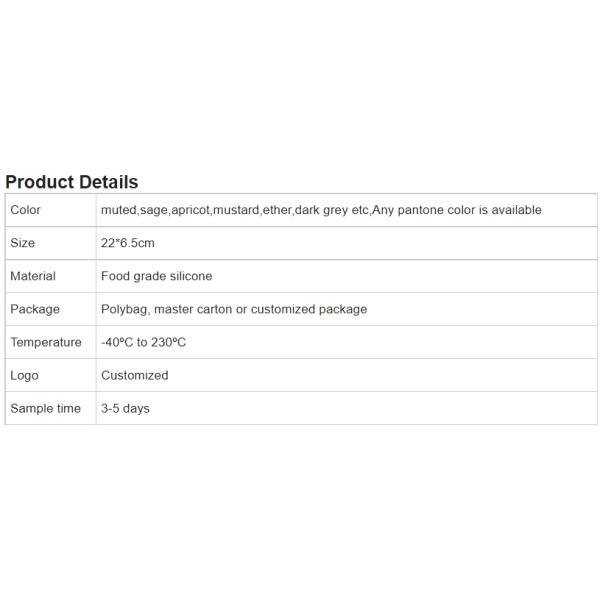The image size is (600, 600).
Task: Select the Color label cell
Action: pos(26,210)
